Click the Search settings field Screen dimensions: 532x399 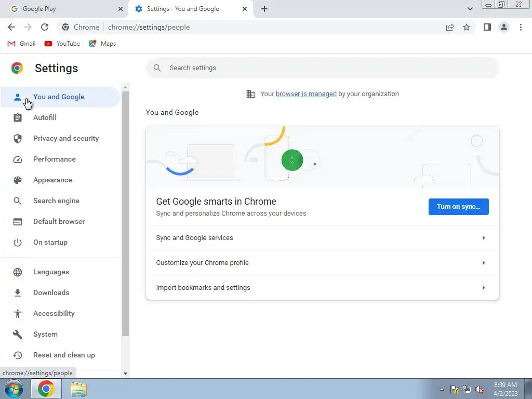point(322,68)
